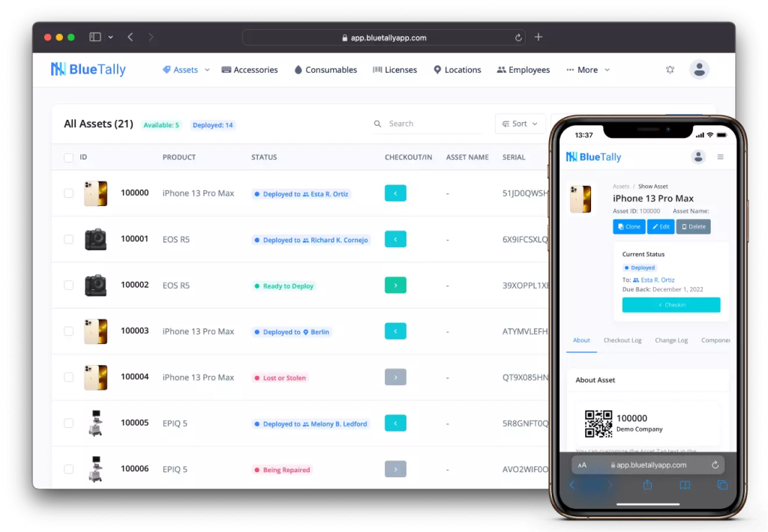This screenshot has height=532, width=768.
Task: Click the BlueTally logo in desktop browser
Action: (x=88, y=70)
